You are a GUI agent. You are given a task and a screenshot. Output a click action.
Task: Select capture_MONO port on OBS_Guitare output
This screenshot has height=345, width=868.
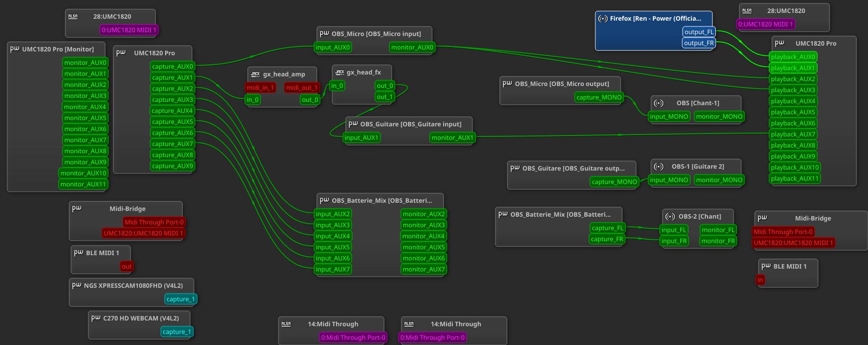pos(615,182)
